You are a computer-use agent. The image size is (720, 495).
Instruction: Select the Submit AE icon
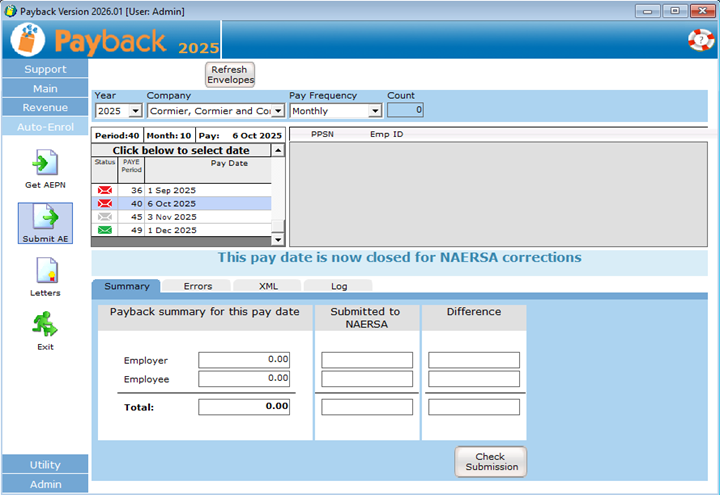[x=45, y=218]
